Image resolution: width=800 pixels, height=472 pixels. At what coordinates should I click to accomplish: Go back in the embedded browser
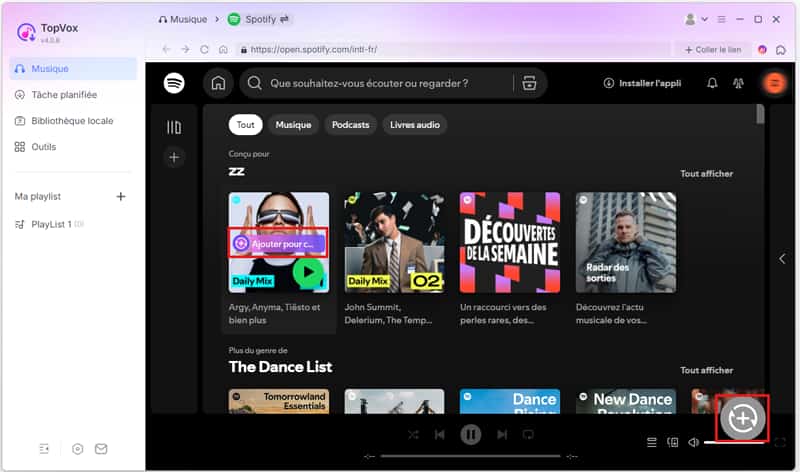(x=166, y=49)
